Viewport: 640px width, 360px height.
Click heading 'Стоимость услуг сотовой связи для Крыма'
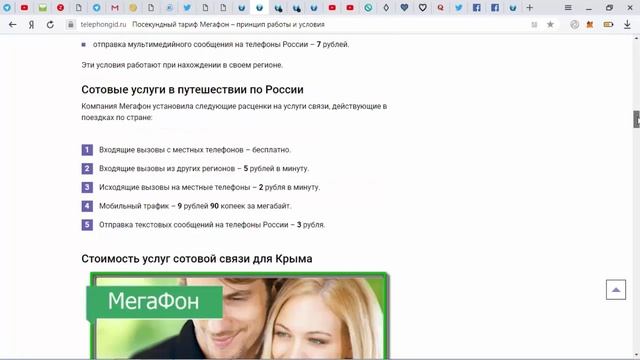click(x=197, y=259)
